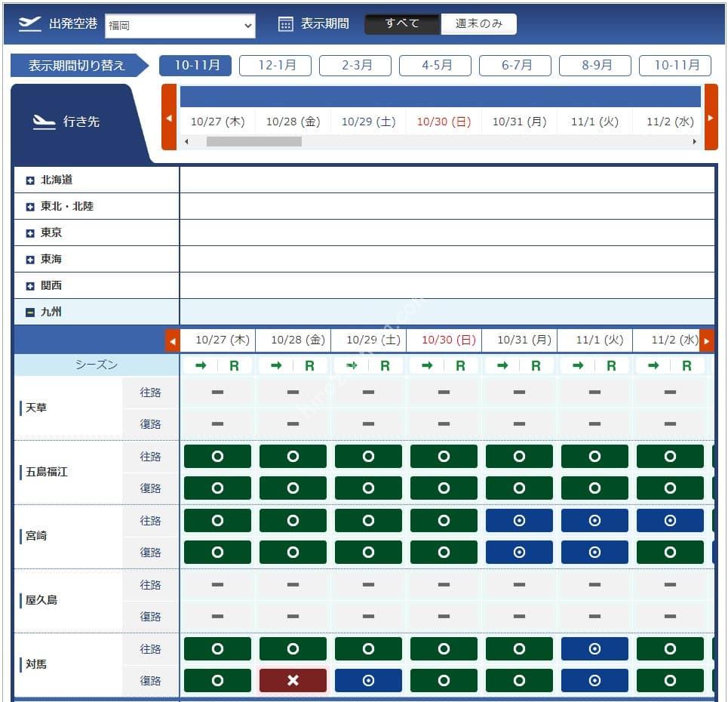Click the orange right arrow beside the top date header
728x702 pixels.
(x=711, y=117)
